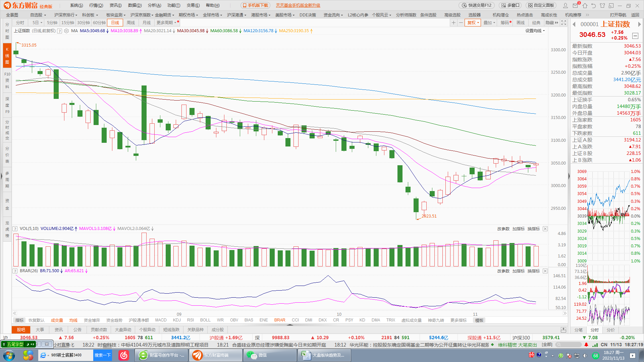Toggle the 画线 drawing tool
644x362 pixels.
(521, 23)
